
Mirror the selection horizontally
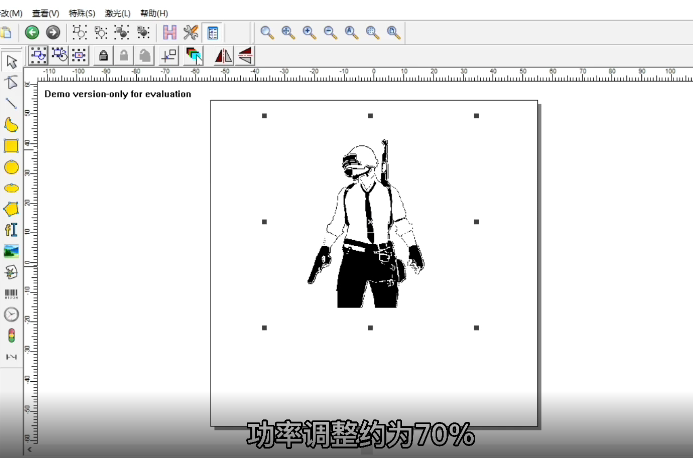pyautogui.click(x=224, y=56)
